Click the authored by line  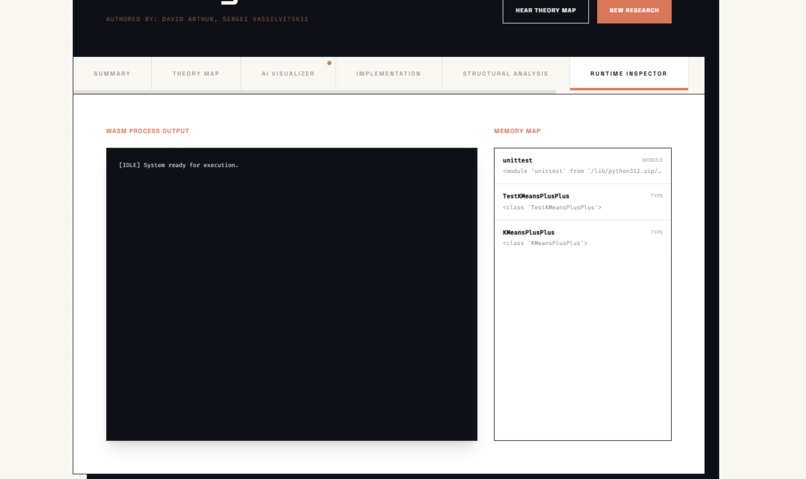(207, 19)
